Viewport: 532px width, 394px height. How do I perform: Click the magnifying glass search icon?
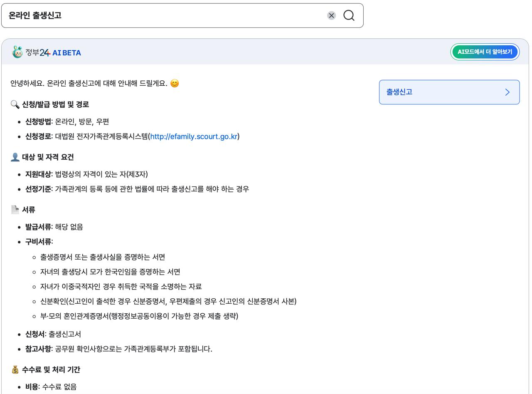pyautogui.click(x=349, y=16)
